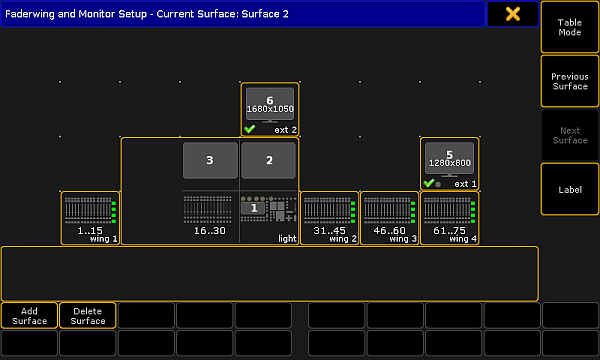Click console internal screen 2
The height and width of the screenshot is (360, 600).
269,160
